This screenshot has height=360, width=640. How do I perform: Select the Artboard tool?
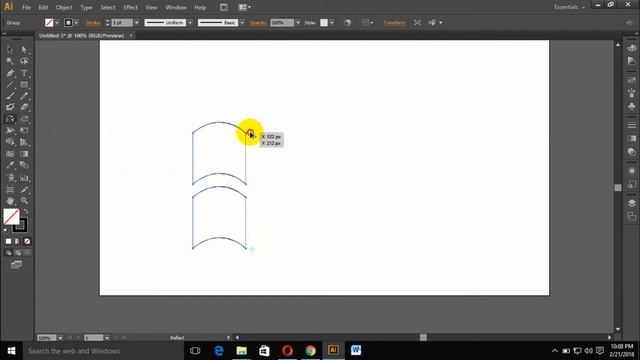[10, 190]
